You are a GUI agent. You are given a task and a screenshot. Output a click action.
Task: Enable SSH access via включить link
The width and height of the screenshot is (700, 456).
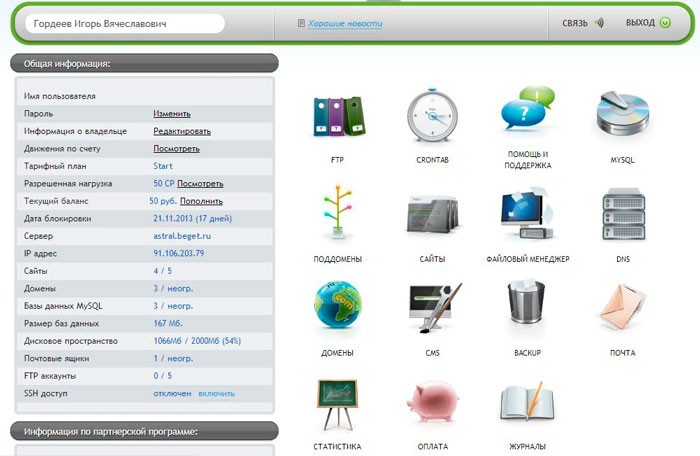pos(217,394)
